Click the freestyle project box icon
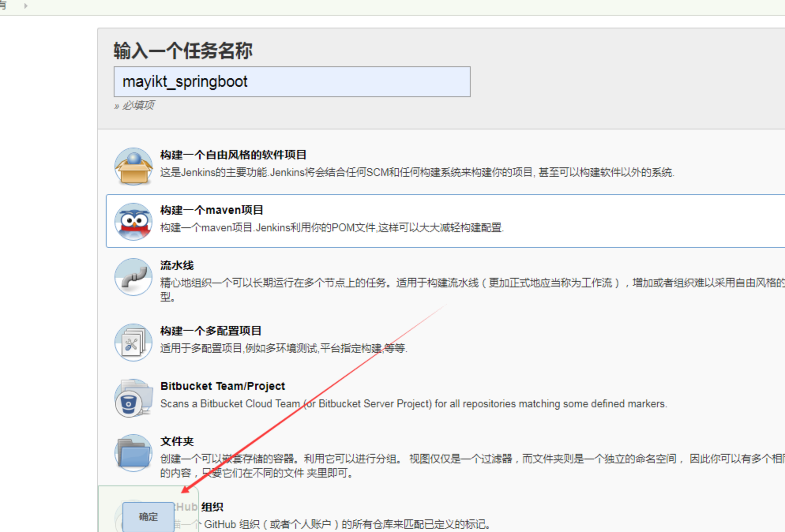Screen dimensions: 785x532 click(133, 167)
